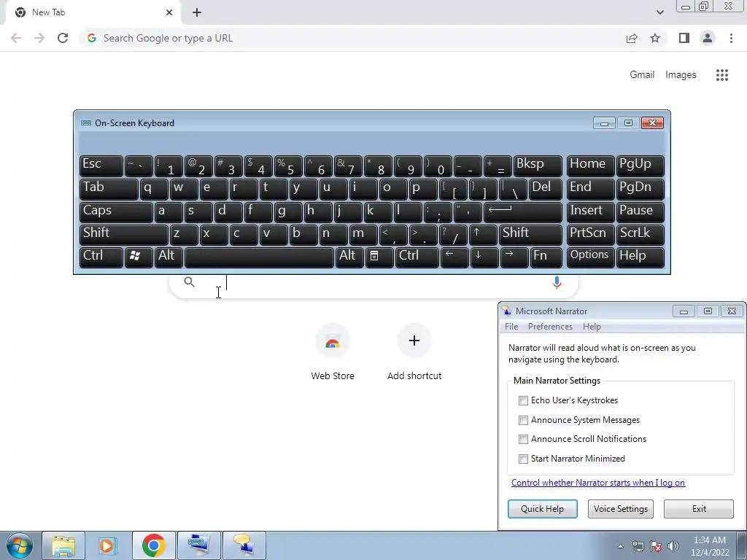Open Narrator Help menu
This screenshot has width=747, height=560.
click(592, 327)
